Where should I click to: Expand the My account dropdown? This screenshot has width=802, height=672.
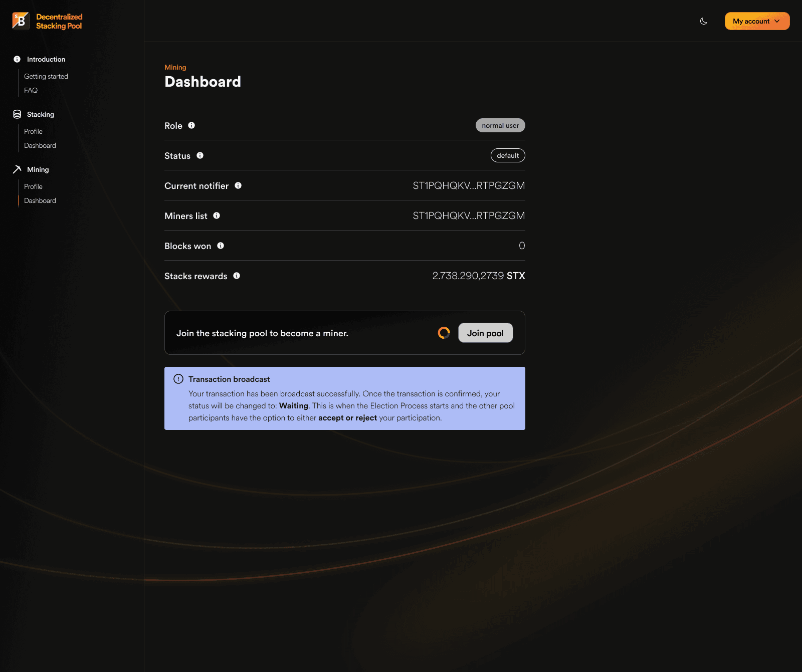tap(757, 21)
